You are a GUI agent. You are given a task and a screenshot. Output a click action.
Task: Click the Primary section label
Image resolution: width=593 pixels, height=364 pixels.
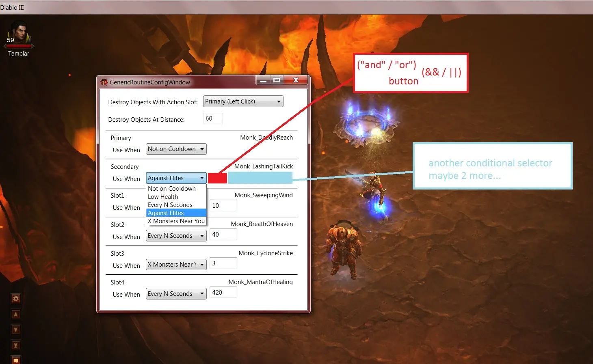click(121, 138)
